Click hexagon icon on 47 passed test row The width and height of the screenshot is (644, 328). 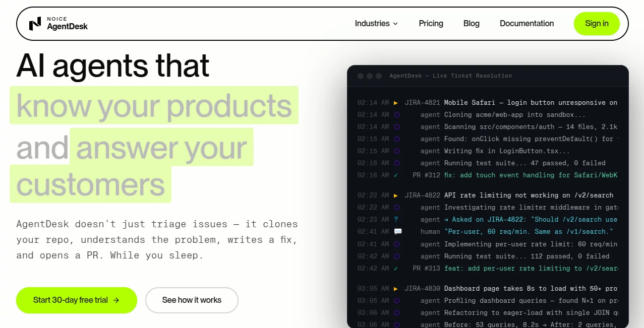[396, 163]
